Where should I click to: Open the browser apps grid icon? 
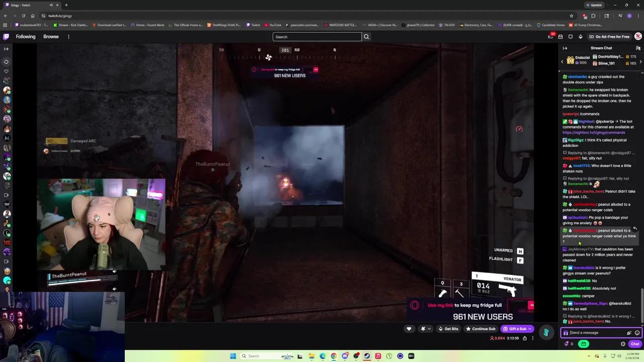point(6,25)
